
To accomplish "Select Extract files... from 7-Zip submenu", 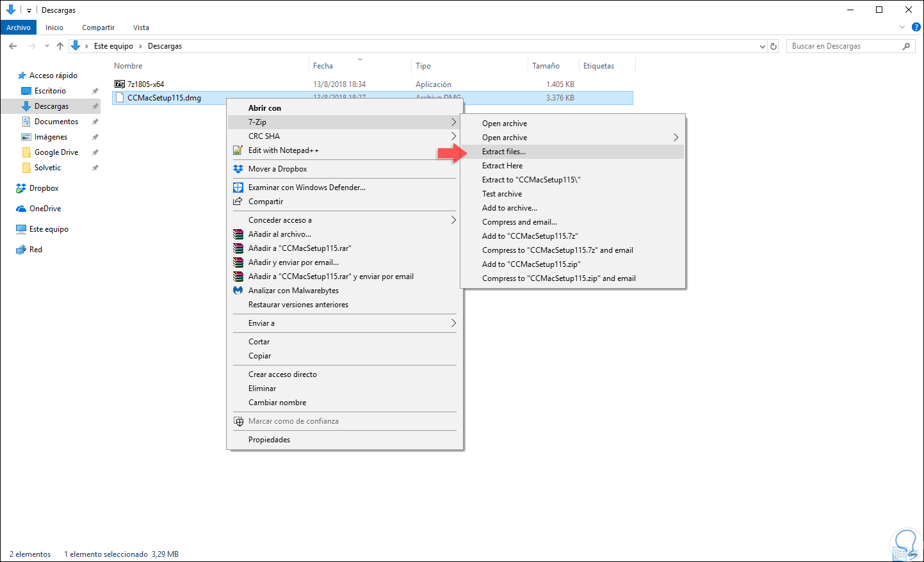I will [x=504, y=152].
